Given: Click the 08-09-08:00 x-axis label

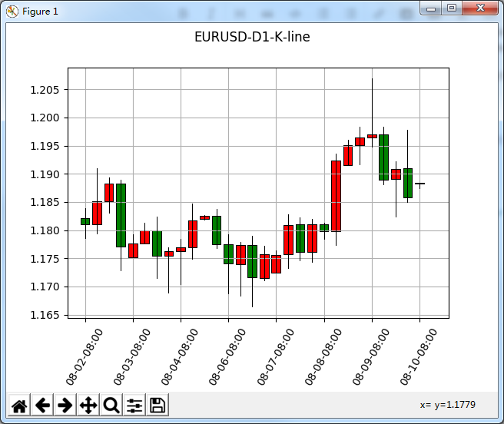Looking at the screenshot, I should pos(370,357).
